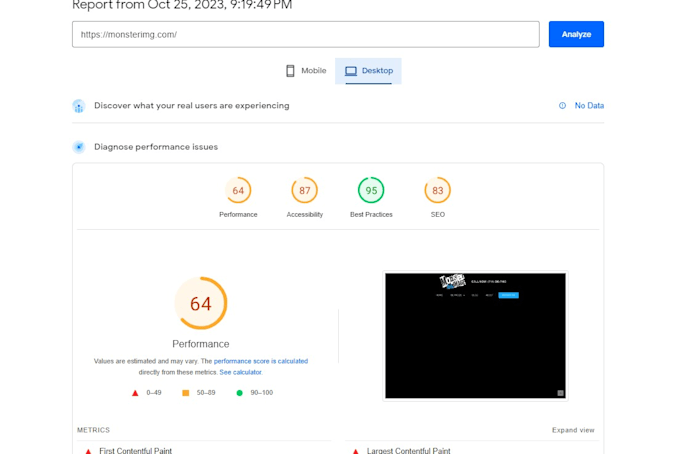
Task: Click the expand icon on screenshot thumbnail
Action: coord(560,393)
